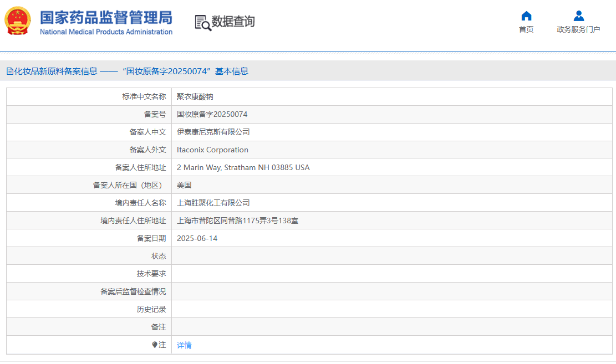Click the page heading containing 国妆原备字20250074
This screenshot has width=616, height=364.
tap(131, 71)
